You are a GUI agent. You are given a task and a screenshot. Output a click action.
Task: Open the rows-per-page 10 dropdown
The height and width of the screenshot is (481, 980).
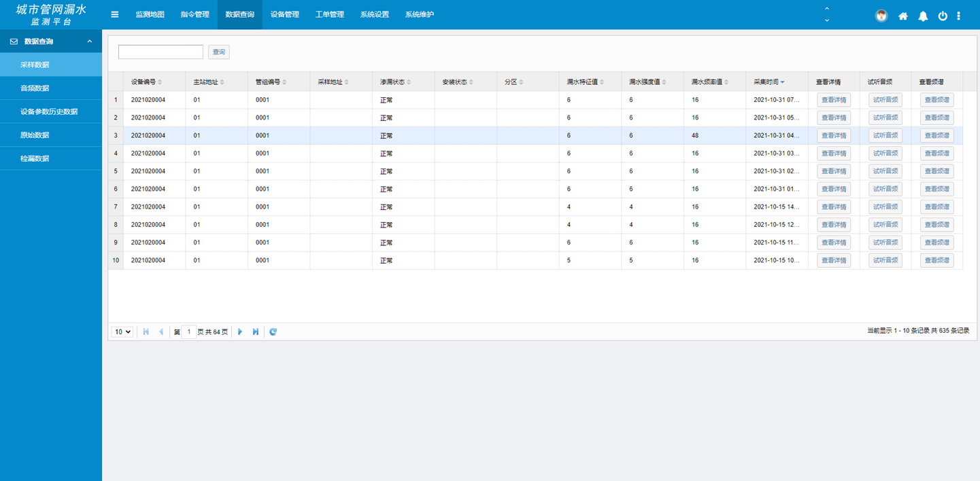point(122,332)
